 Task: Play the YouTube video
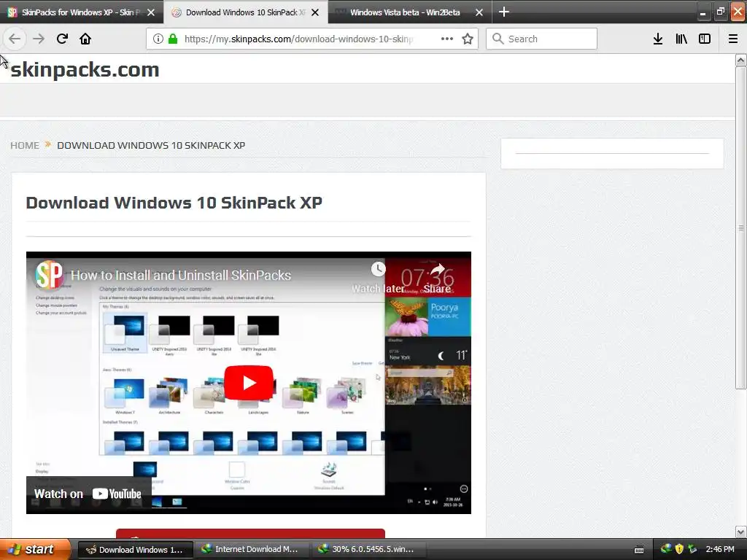pyautogui.click(x=248, y=383)
